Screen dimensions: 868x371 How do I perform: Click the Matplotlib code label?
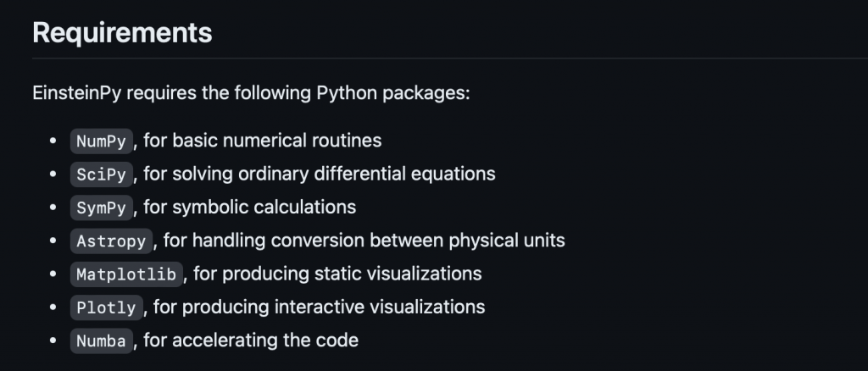(126, 274)
